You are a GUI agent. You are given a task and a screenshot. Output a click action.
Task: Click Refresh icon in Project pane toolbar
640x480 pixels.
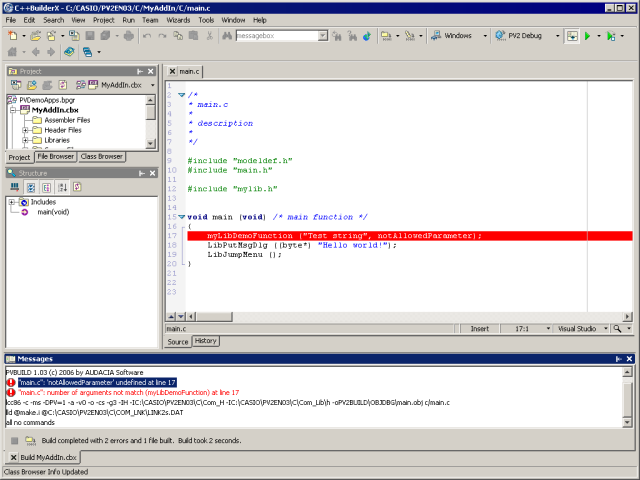click(x=63, y=85)
